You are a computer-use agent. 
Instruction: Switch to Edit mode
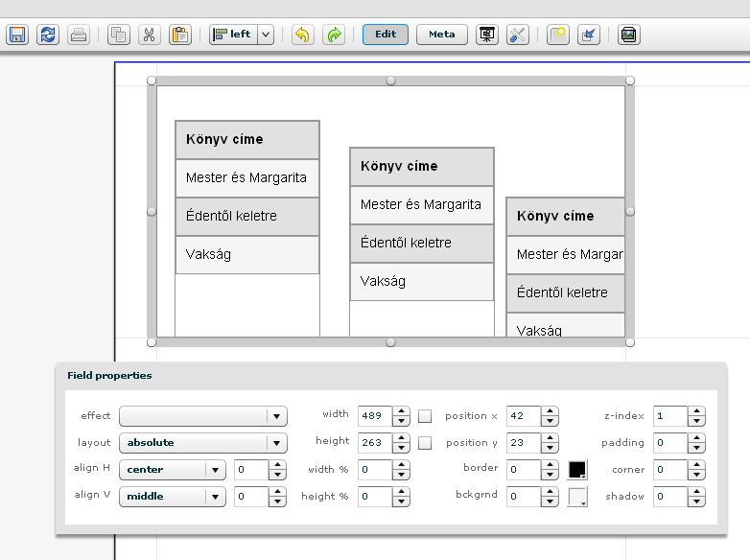tap(386, 35)
